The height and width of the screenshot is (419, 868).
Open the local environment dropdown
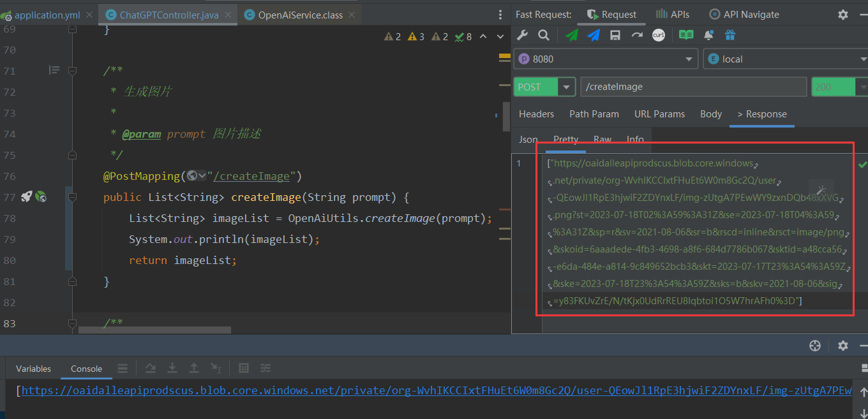pyautogui.click(x=786, y=59)
